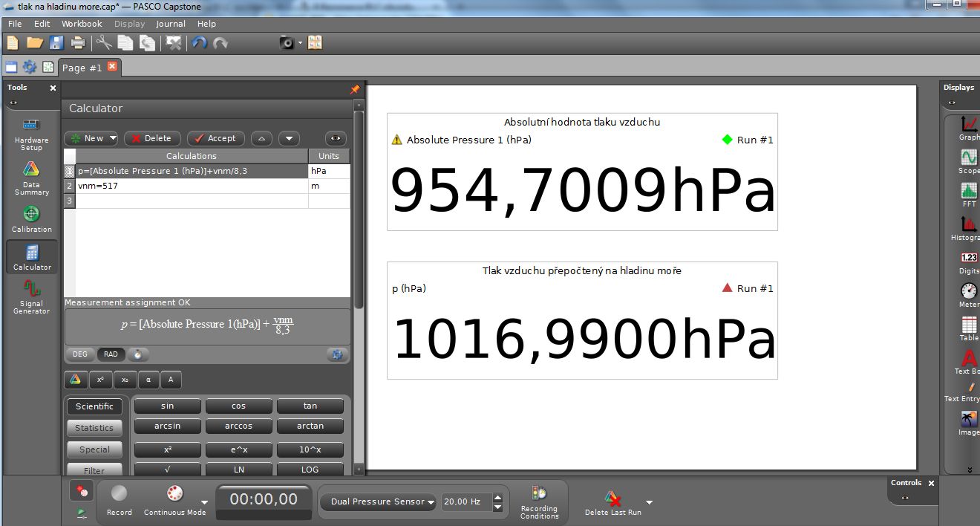Image resolution: width=980 pixels, height=526 pixels.
Task: Open the Calibration tool
Action: coord(31,219)
